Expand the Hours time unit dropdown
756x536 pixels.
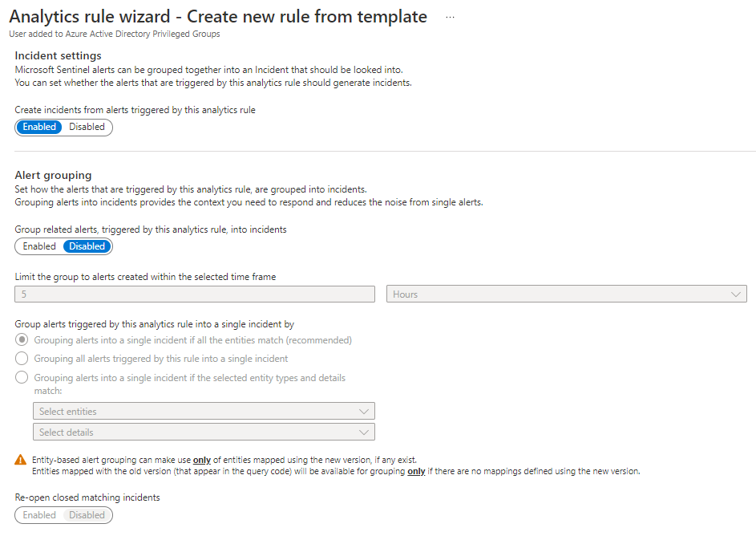tap(567, 294)
